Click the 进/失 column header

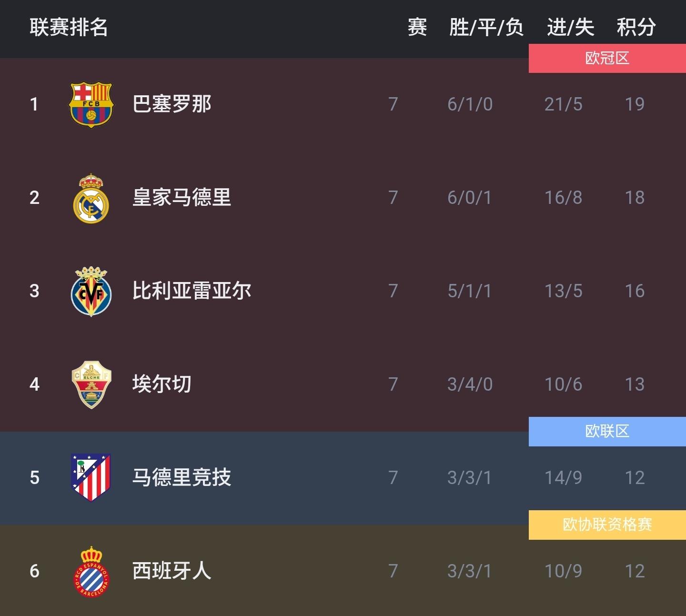pos(570,27)
